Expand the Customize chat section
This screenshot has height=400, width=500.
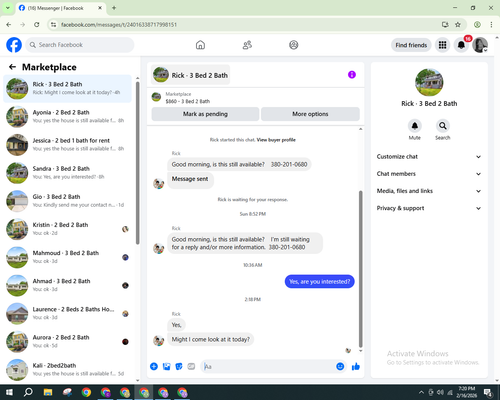point(429,157)
